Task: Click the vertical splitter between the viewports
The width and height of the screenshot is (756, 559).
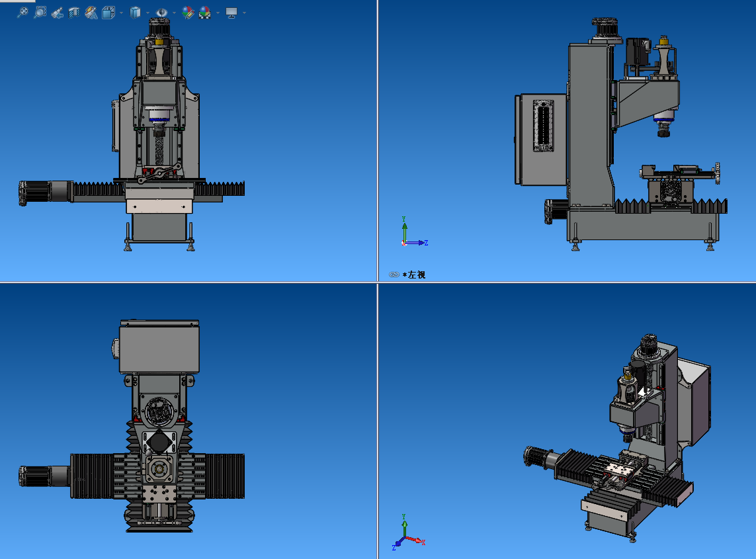Action: pyautogui.click(x=377, y=132)
